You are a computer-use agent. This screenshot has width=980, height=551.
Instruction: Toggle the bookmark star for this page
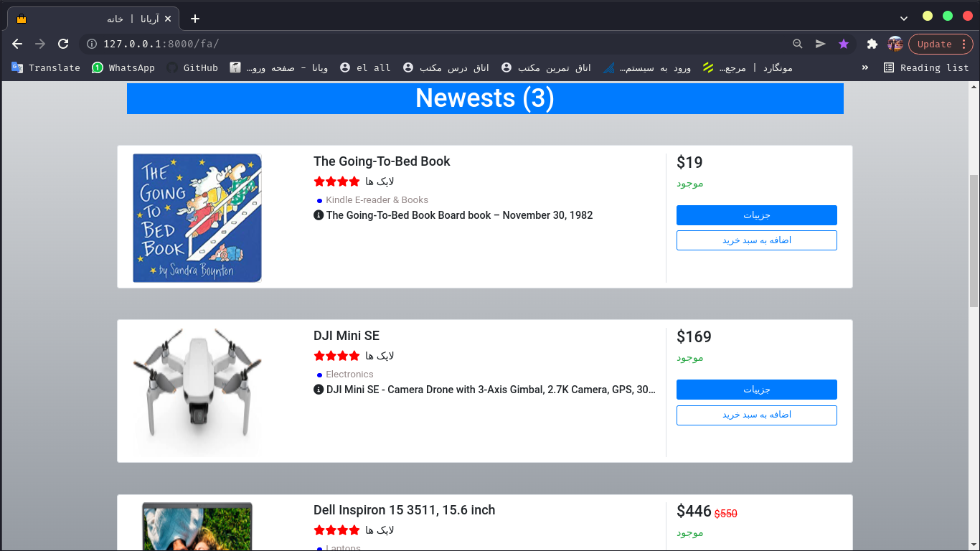point(844,44)
